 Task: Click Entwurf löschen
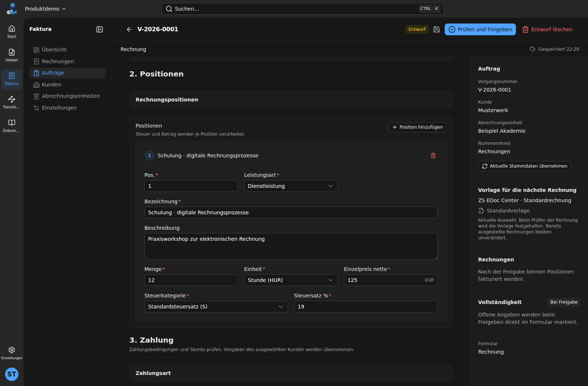point(548,29)
